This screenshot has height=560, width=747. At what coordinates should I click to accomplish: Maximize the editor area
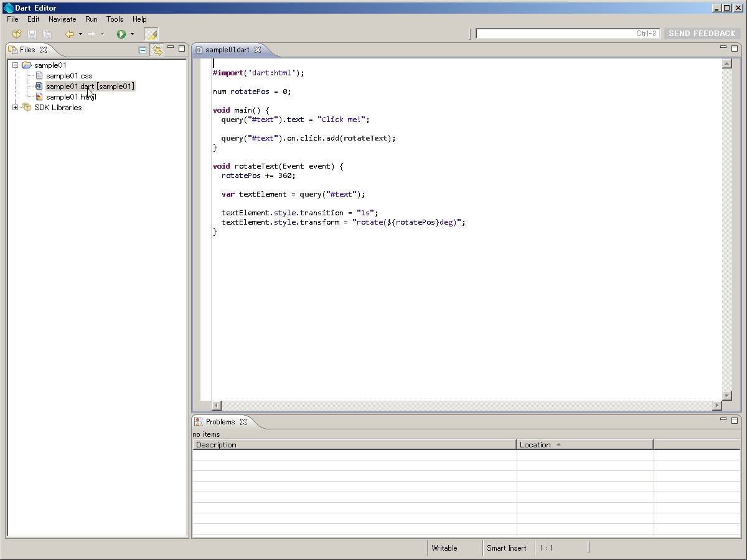tap(735, 48)
